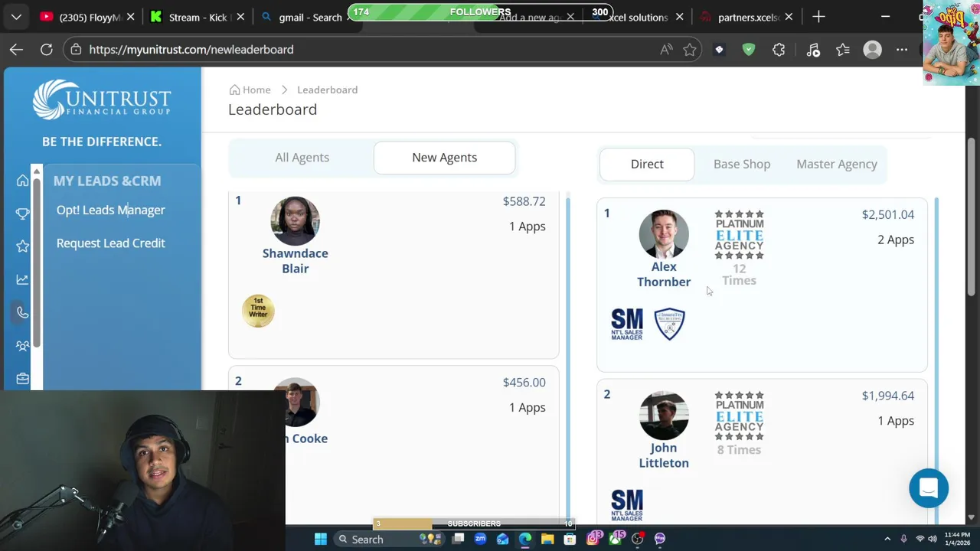The image size is (980, 551).
Task: Click John Littleton's SM Sales Manager badge
Action: pos(627,506)
